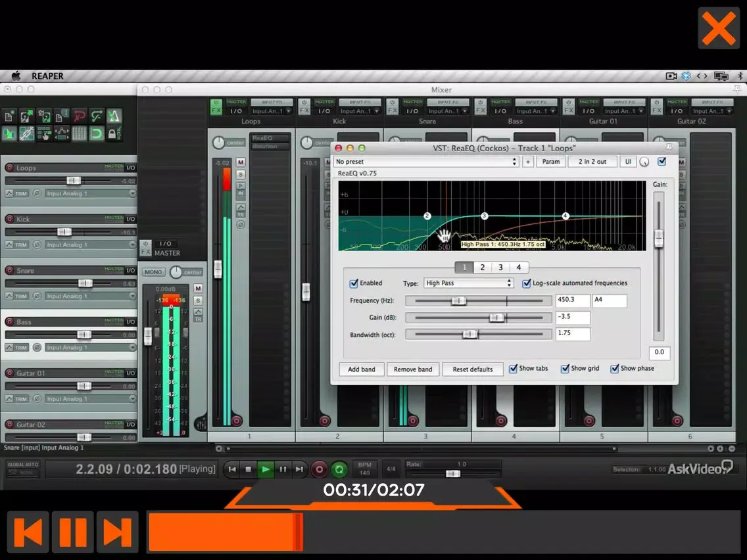
Task: Click the Frequency value field 450.3
Action: 573,300
